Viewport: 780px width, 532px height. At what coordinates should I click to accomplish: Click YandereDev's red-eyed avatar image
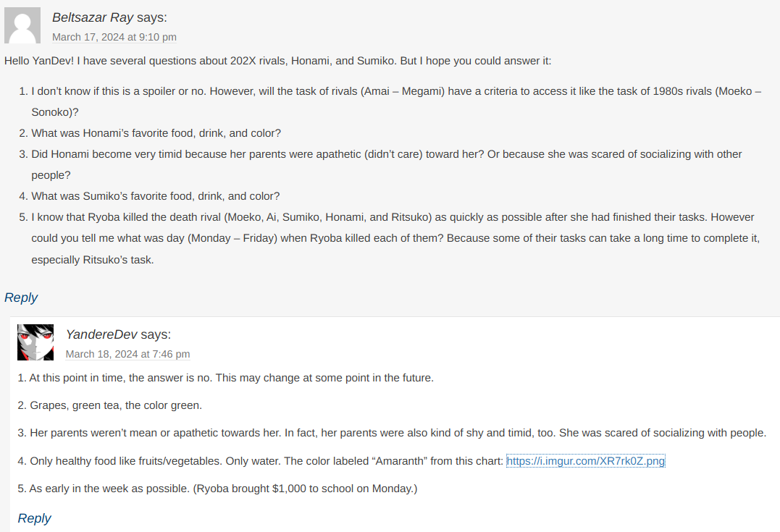point(35,342)
